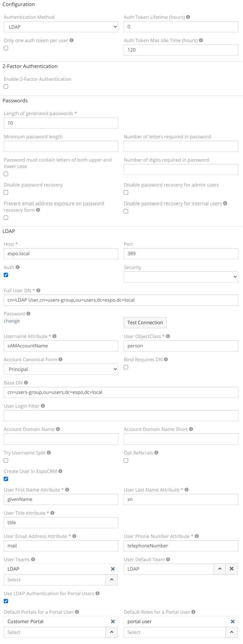Click the Host input field
Viewport: 243px width, 644px height.
coord(61,254)
